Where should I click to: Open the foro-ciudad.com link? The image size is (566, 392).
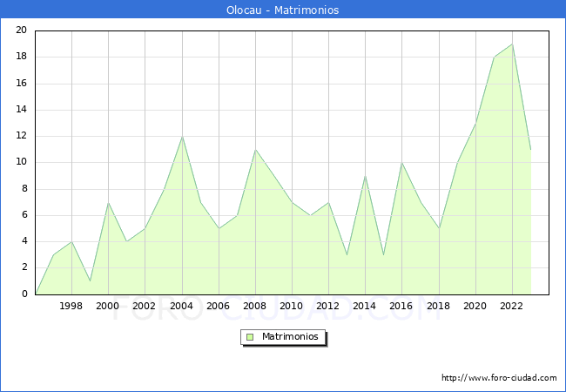click(499, 378)
